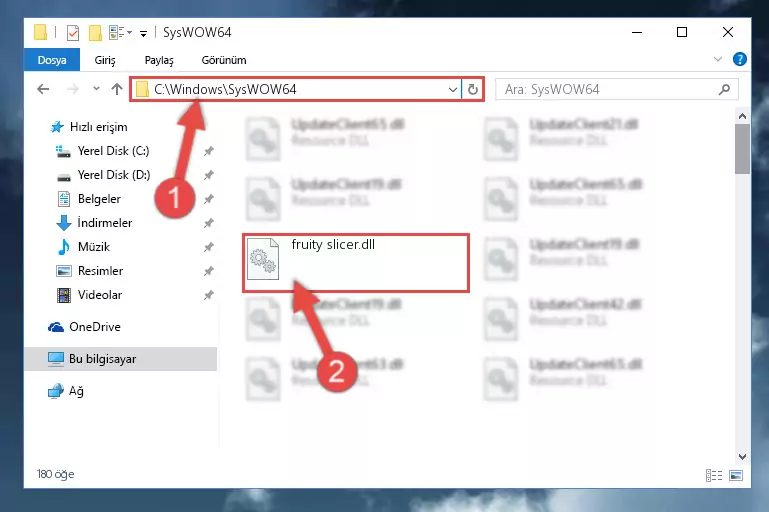Minimize the SysWOW64 window
Viewport: 769px width, 512px height.
click(637, 32)
